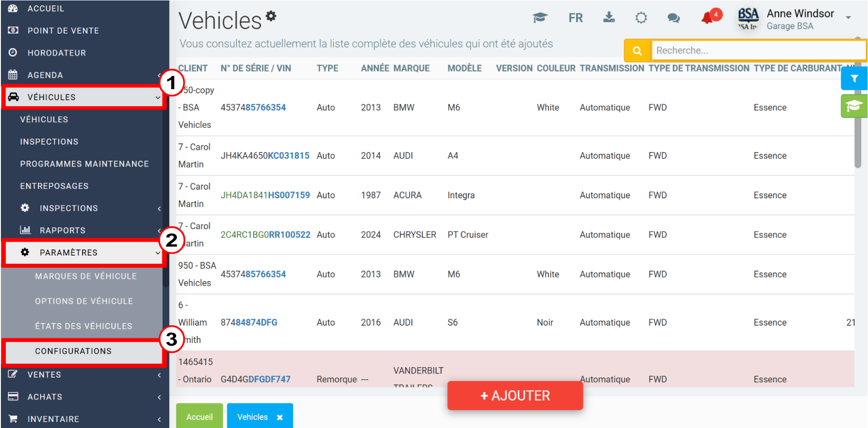Screen dimensions: 868x428
Task: Click the + AJOUTER button
Action: click(x=515, y=395)
